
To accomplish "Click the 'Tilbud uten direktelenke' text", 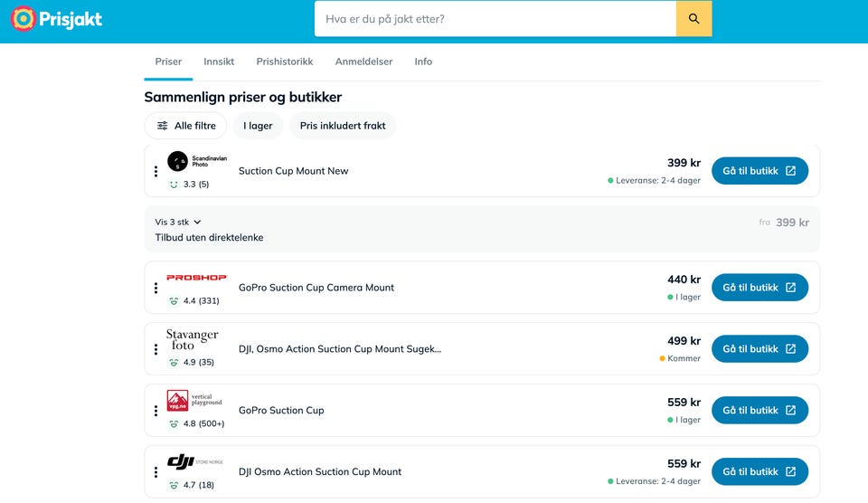I will (x=209, y=238).
